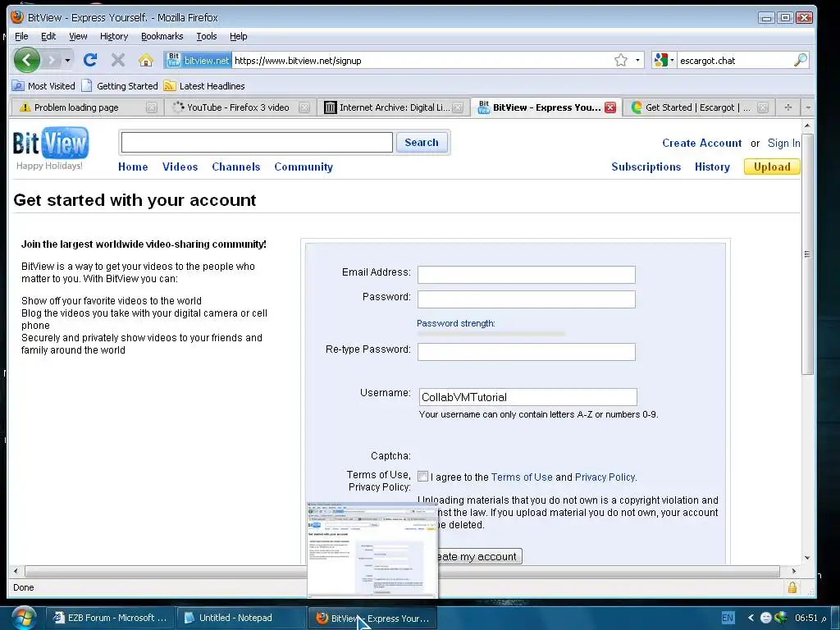Click the BitView Search button
840x630 pixels.
click(422, 142)
